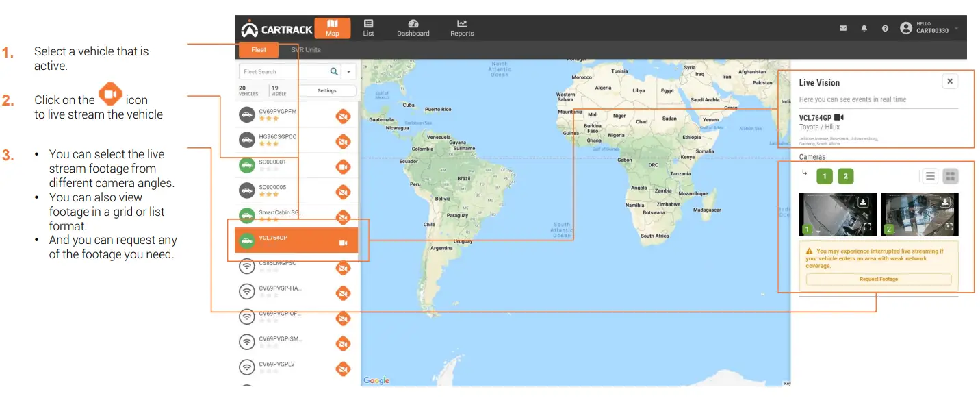Select vehicle name SC000005
Image resolution: width=980 pixels, height=420 pixels.
(272, 187)
